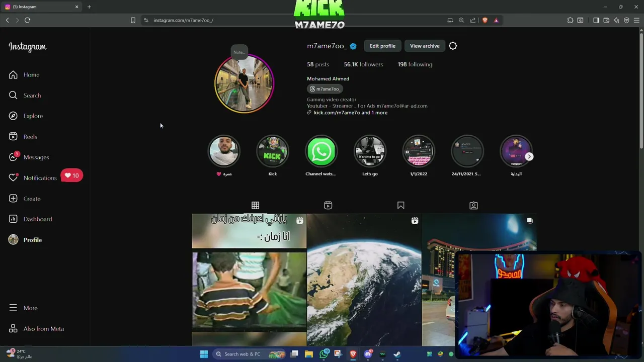The height and width of the screenshot is (362, 644).
Task: Open the new tab plus button
Action: click(89, 7)
